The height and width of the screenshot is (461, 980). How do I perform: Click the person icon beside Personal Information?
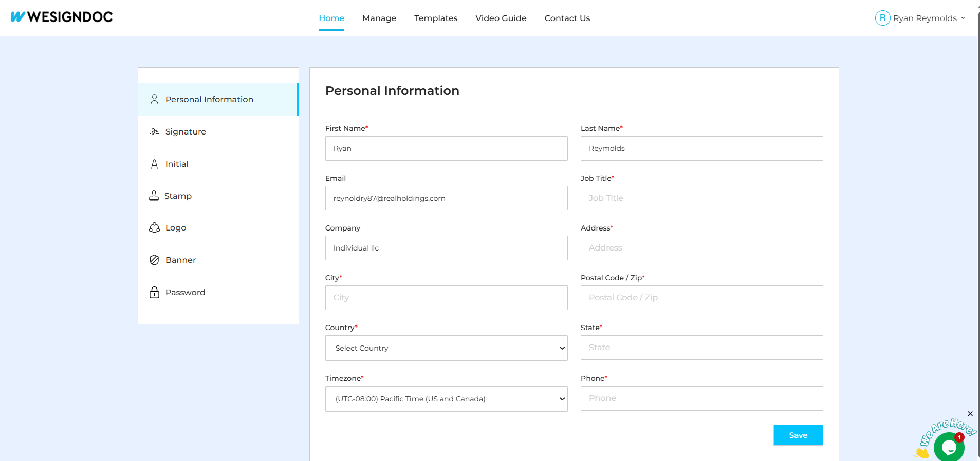tap(154, 100)
